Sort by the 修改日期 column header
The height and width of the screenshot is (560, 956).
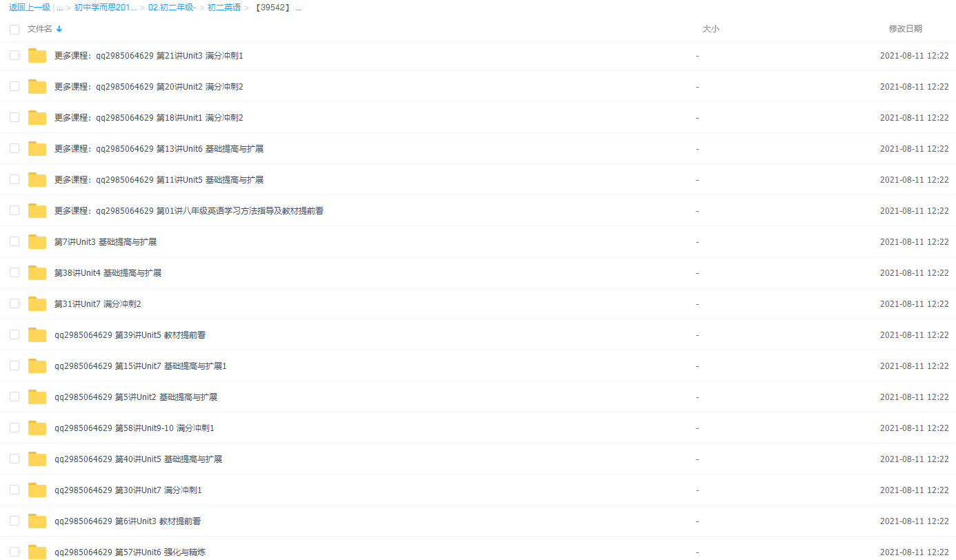point(906,29)
